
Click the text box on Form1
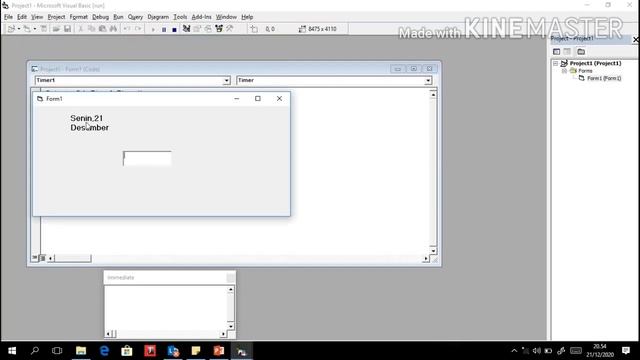pyautogui.click(x=147, y=158)
